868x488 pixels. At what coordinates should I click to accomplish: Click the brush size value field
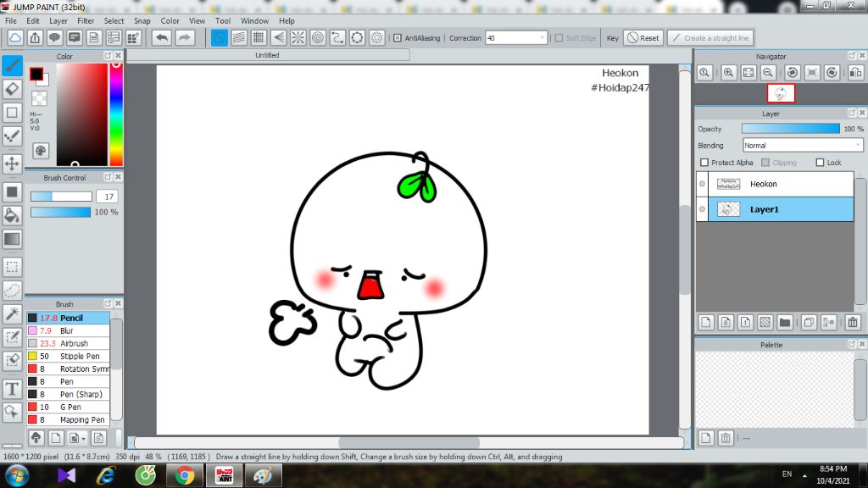click(x=108, y=197)
